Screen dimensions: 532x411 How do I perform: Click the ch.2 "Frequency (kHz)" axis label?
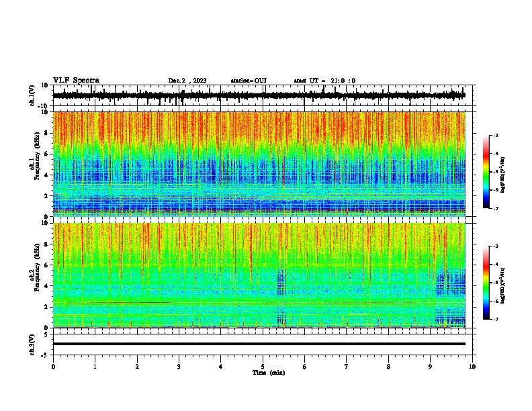point(37,267)
